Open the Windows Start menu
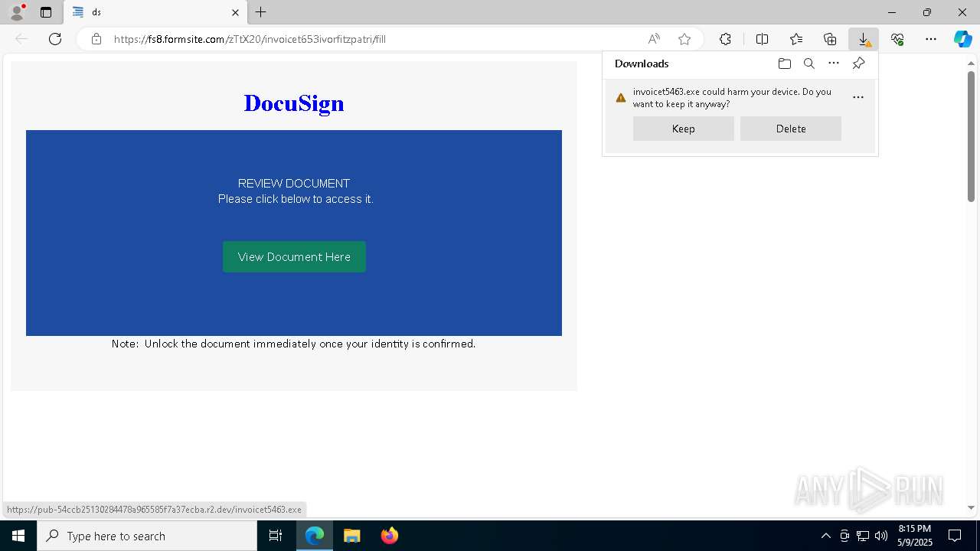 tap(18, 536)
